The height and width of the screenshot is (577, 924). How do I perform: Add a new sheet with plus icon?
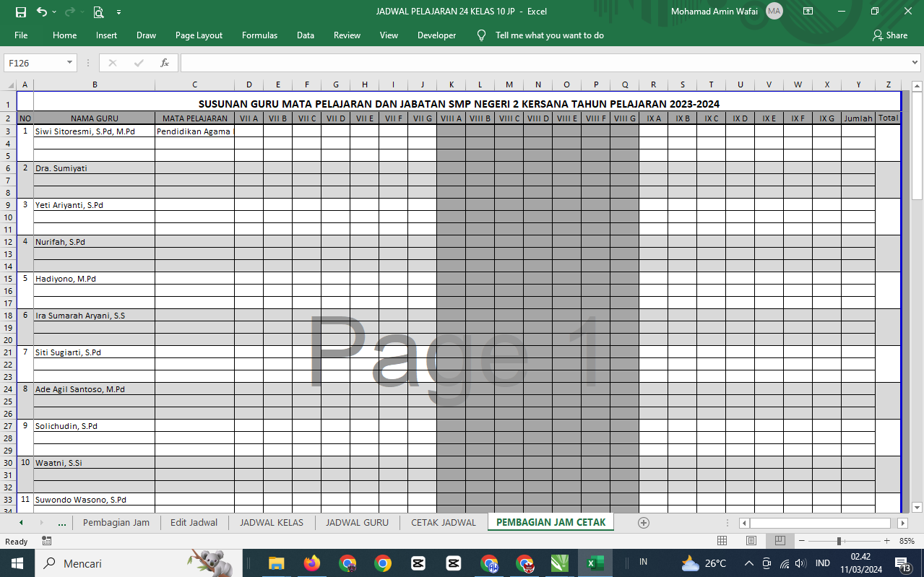click(x=644, y=523)
